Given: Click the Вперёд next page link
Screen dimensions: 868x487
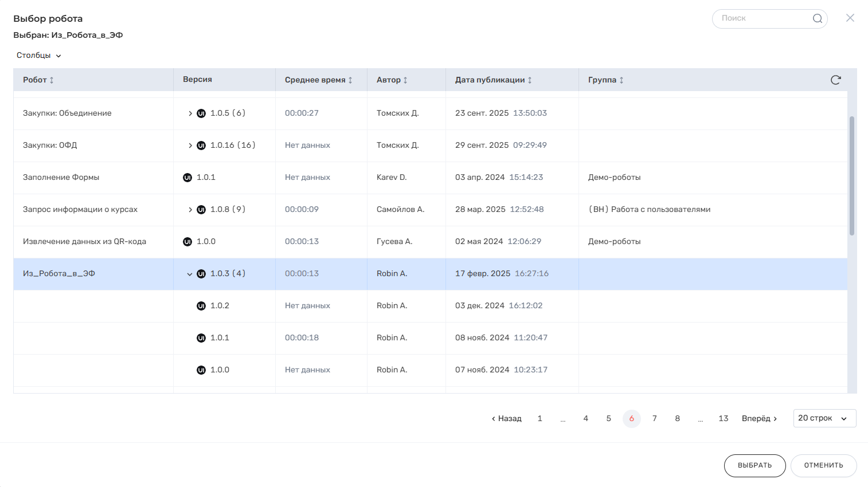Looking at the screenshot, I should [x=759, y=419].
